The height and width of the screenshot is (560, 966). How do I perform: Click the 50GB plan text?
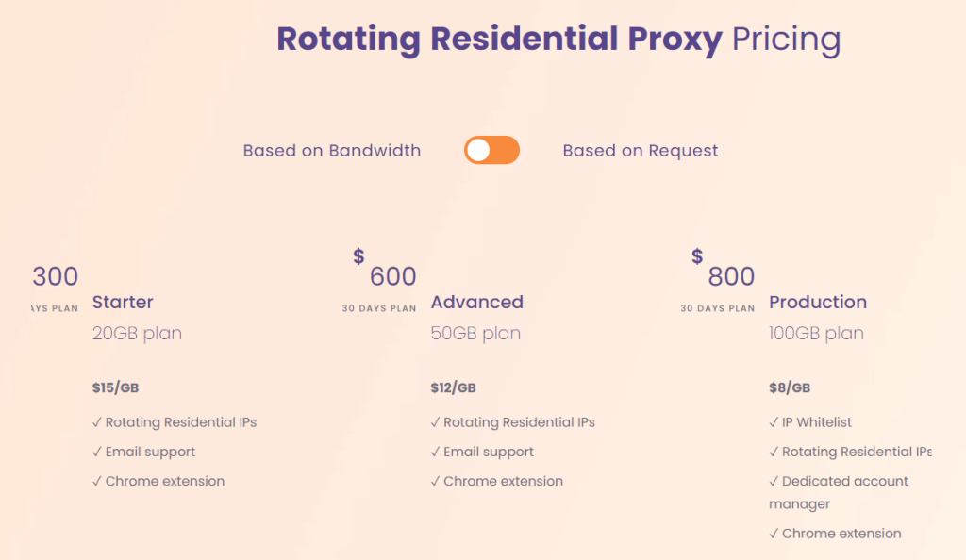pos(475,334)
